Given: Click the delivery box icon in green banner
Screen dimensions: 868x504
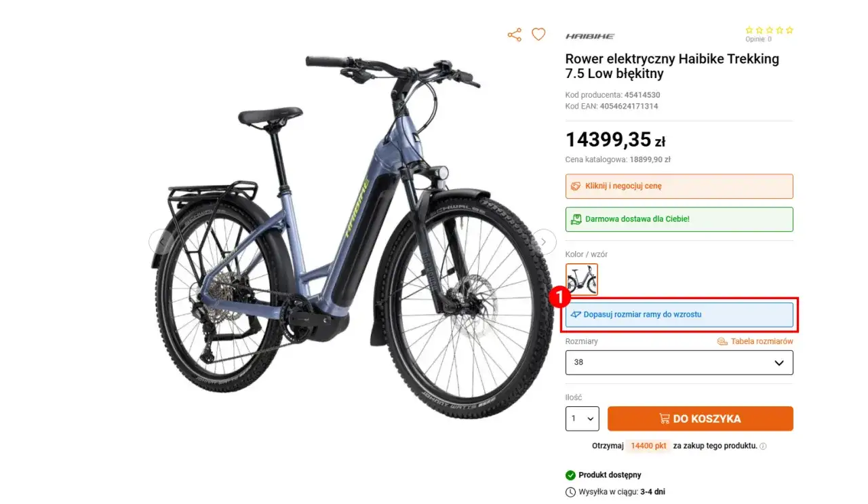Looking at the screenshot, I should pyautogui.click(x=576, y=219).
